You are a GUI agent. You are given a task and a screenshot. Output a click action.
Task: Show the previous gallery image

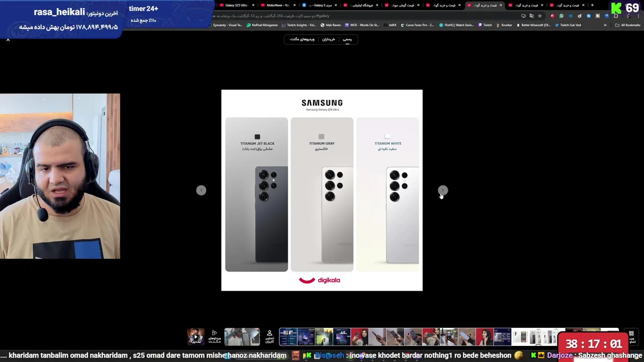[201, 190]
